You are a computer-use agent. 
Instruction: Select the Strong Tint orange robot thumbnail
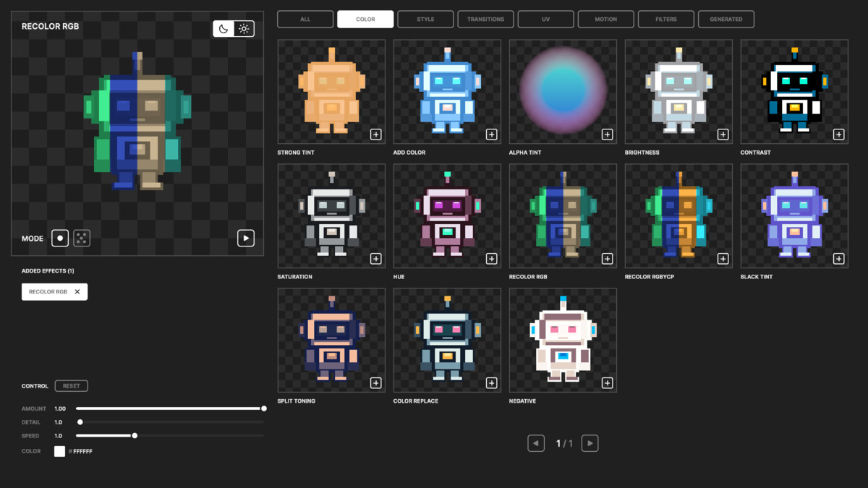point(331,91)
